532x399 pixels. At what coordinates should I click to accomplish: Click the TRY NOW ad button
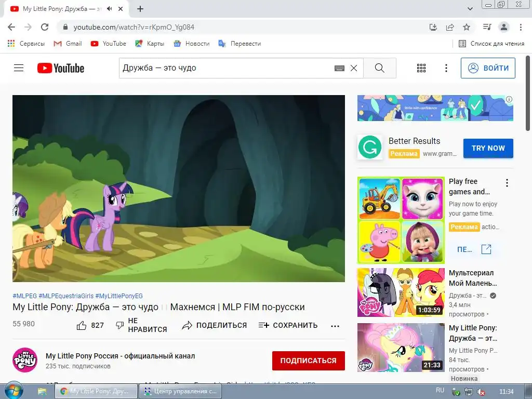488,148
